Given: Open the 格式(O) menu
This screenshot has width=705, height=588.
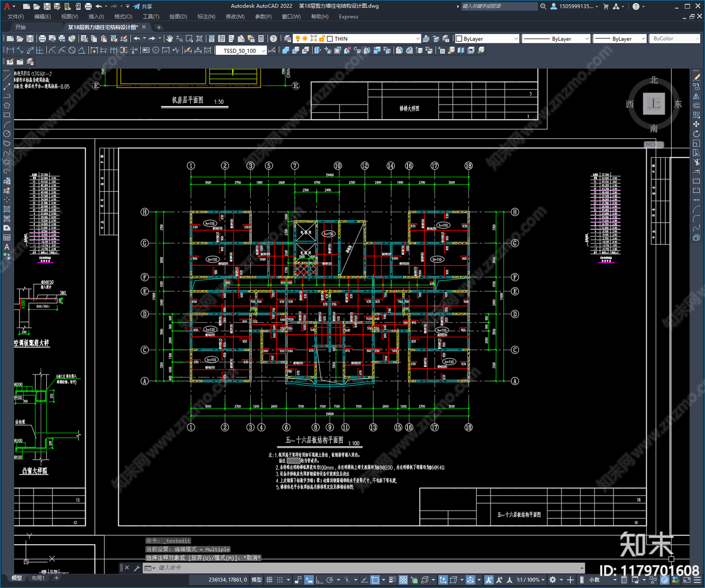Looking at the screenshot, I should tap(123, 17).
